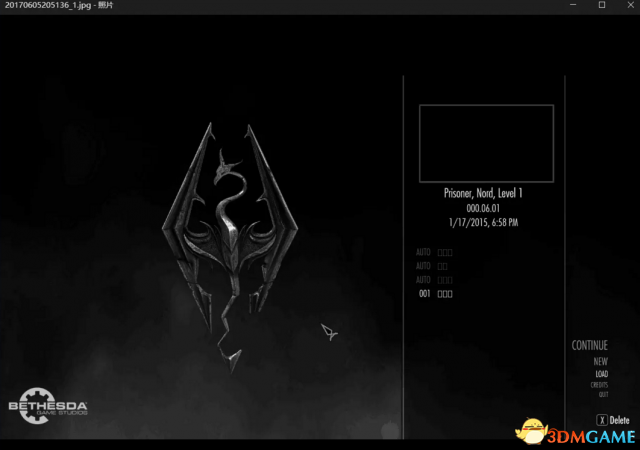Click the Skyrim dragon emblem
This screenshot has width=640, height=450.
pos(230,247)
